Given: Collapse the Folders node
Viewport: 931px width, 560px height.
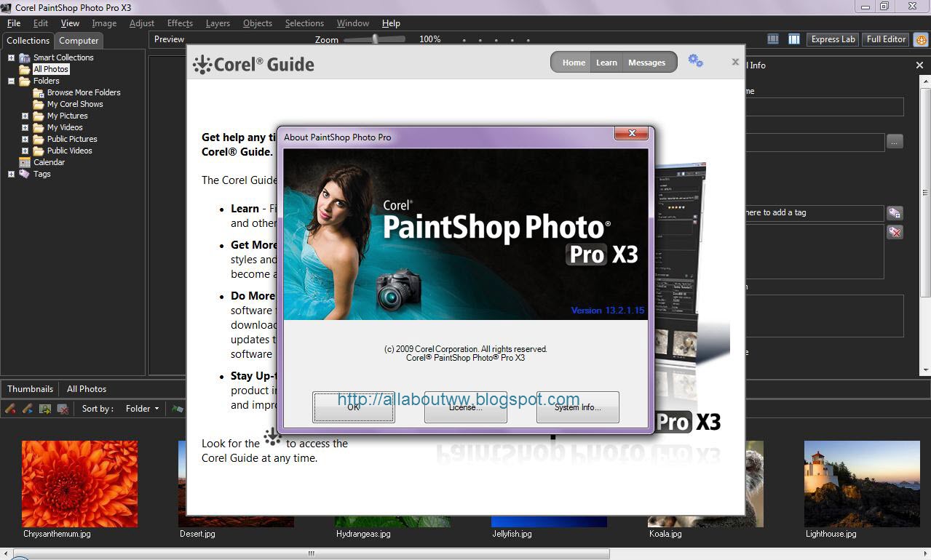Looking at the screenshot, I should pos(11,81).
